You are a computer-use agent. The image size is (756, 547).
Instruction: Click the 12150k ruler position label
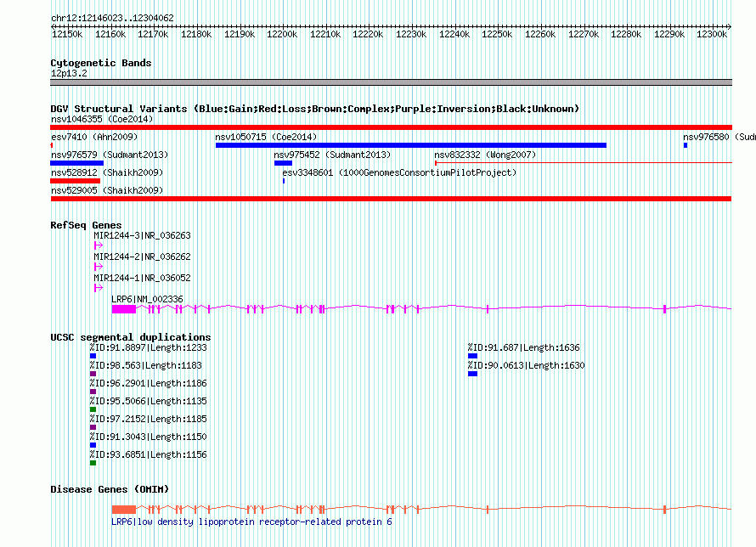(x=67, y=34)
